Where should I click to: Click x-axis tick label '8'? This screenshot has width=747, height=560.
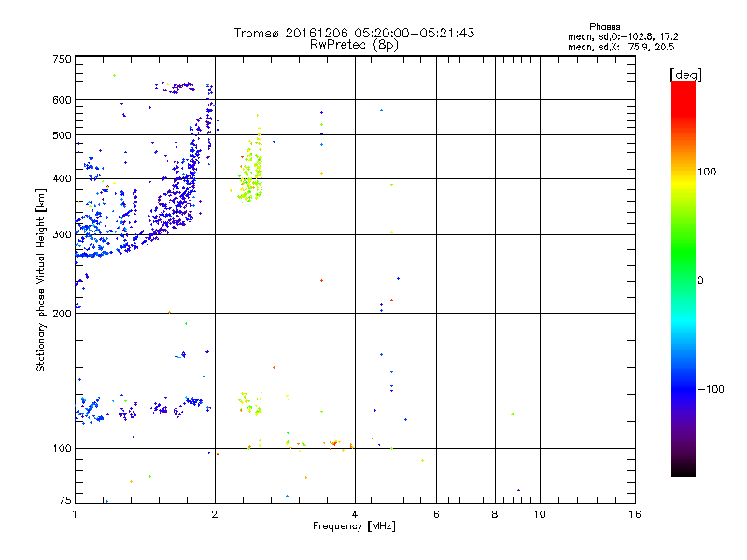tap(495, 514)
